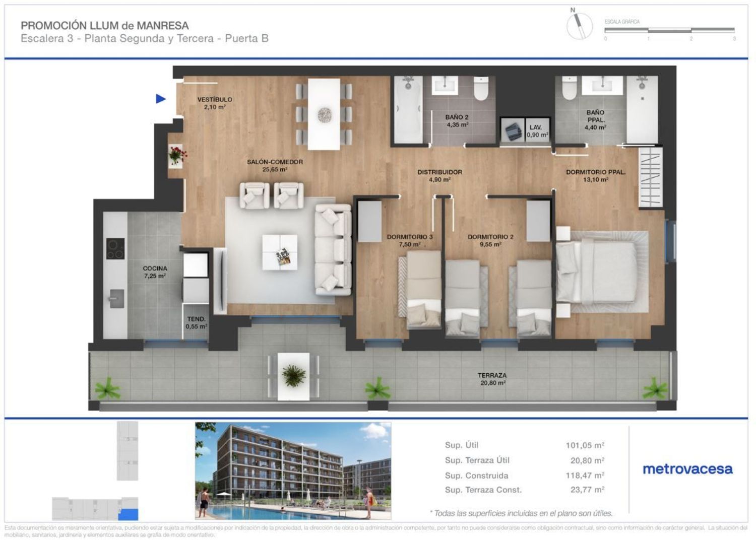Select the Promoción Llum de Manresa title
Screen dimensions: 756x542
[x=105, y=26]
